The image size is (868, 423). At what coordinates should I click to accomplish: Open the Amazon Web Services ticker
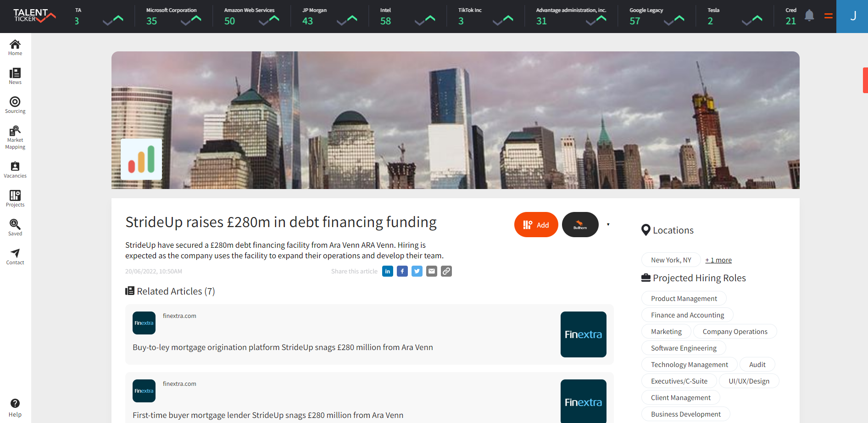click(x=251, y=17)
